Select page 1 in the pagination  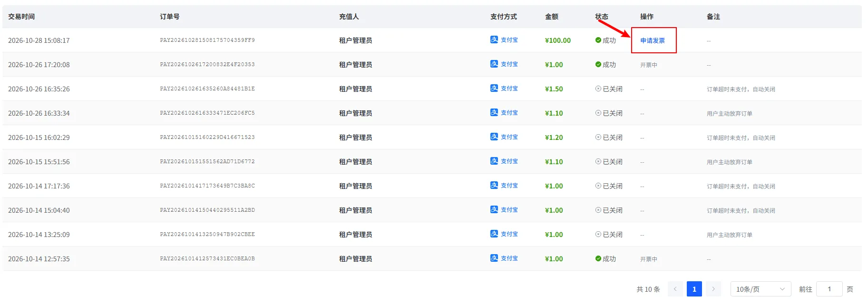(x=694, y=289)
